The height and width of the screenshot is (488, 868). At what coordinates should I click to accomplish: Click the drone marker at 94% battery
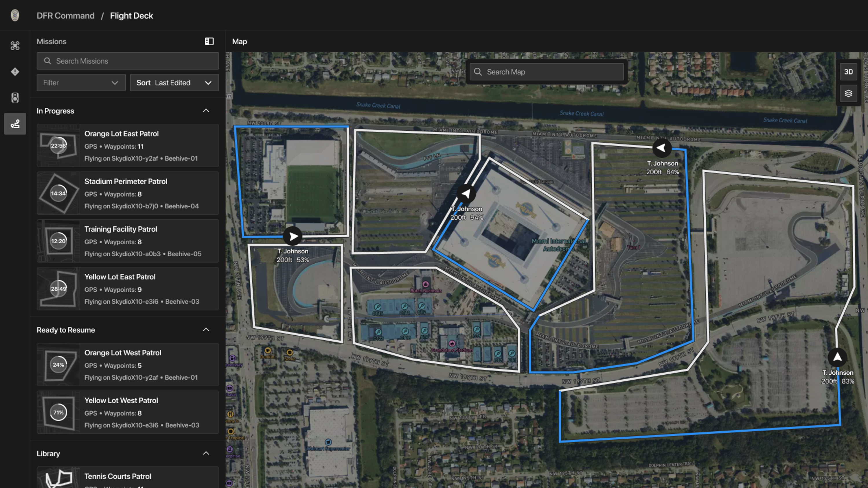coord(466,194)
